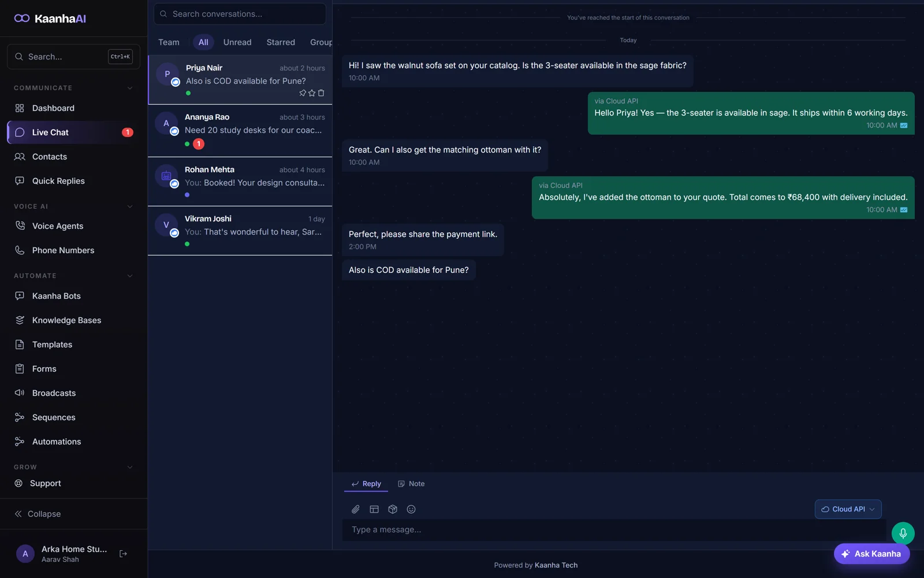The image size is (924, 578).
Task: Switch to the Groups tab
Action: (x=321, y=42)
